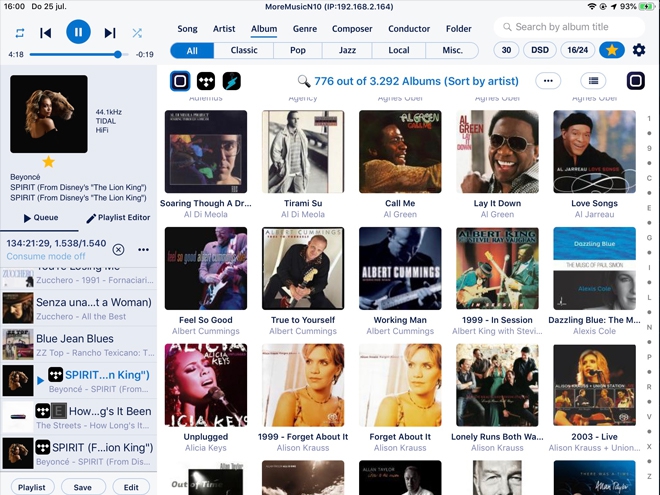The image size is (660, 495).
Task: Open queue more options menu
Action: (x=143, y=250)
